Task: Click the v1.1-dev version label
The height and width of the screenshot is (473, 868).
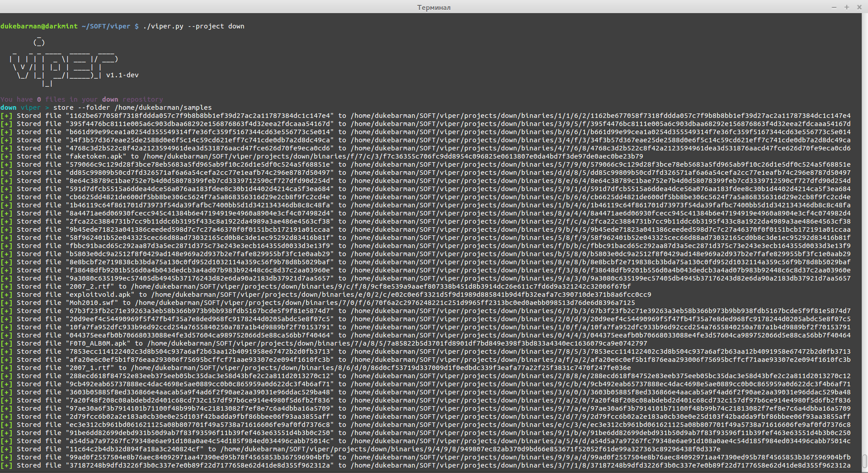Action: click(x=122, y=75)
